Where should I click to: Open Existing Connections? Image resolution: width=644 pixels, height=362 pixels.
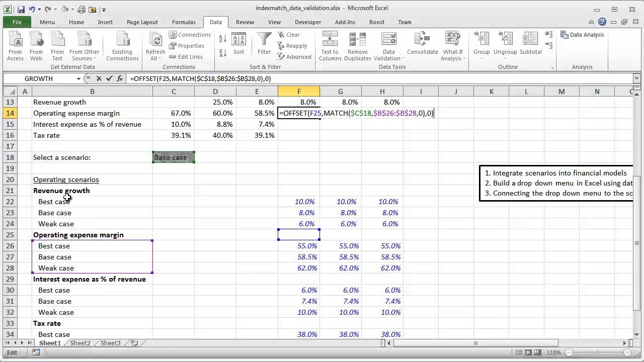(122, 46)
